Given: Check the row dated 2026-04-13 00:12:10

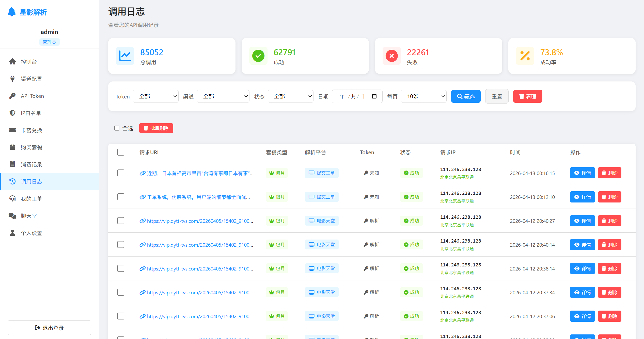Looking at the screenshot, I should click(121, 197).
